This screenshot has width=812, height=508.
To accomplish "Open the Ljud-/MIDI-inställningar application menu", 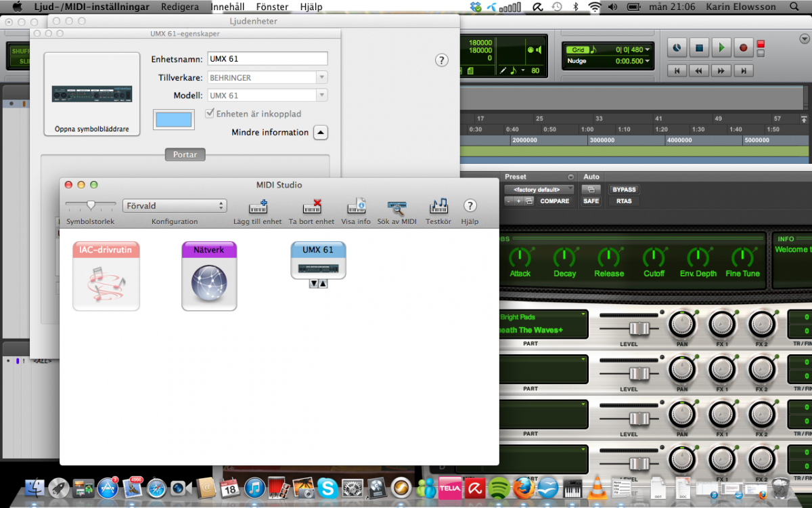I will coord(92,7).
